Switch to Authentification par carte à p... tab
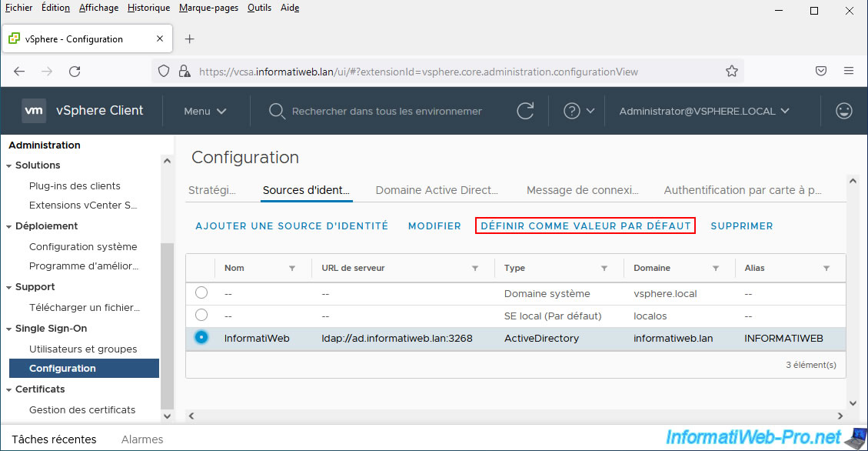Image resolution: width=868 pixels, height=451 pixels. pos(743,190)
